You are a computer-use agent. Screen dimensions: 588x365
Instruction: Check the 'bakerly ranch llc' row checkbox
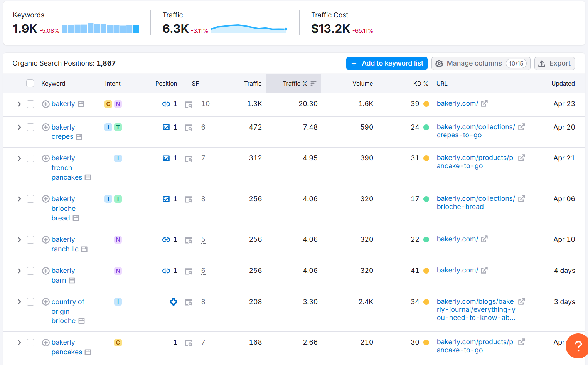(30, 240)
